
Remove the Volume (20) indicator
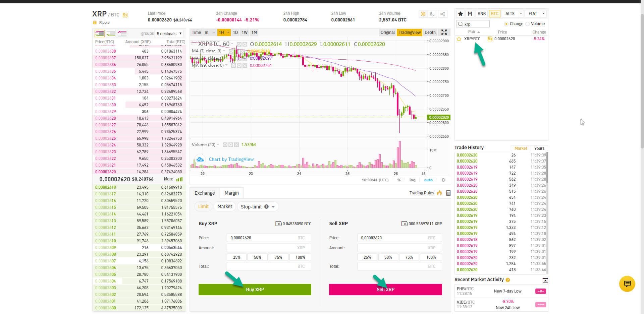click(x=236, y=145)
